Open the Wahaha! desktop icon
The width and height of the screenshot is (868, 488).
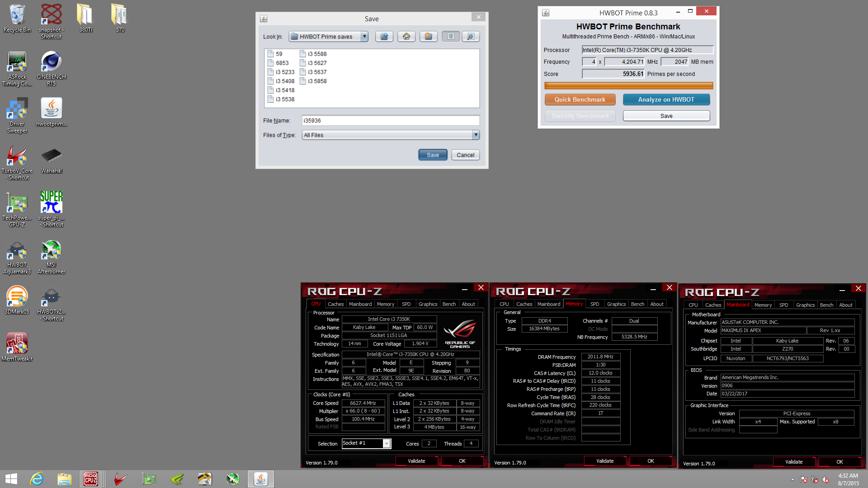click(x=51, y=160)
